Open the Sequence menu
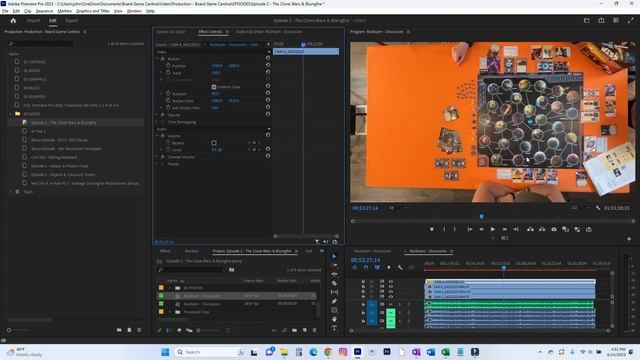 point(44,11)
